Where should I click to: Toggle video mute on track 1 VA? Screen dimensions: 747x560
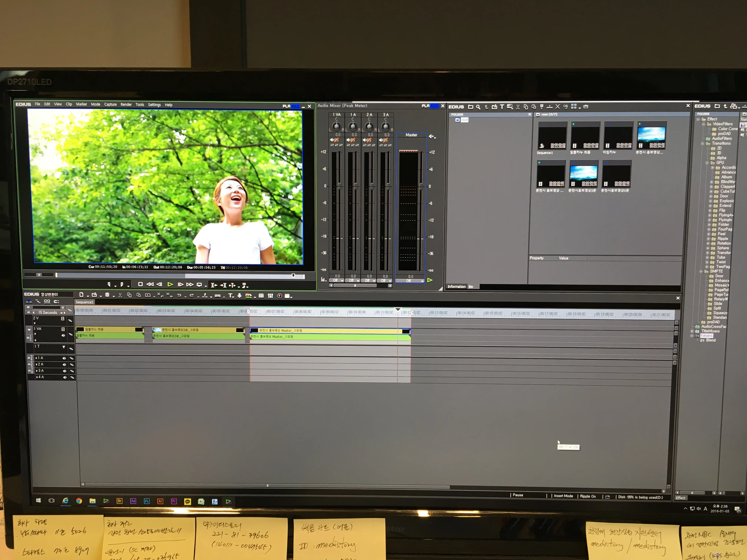pos(63,329)
